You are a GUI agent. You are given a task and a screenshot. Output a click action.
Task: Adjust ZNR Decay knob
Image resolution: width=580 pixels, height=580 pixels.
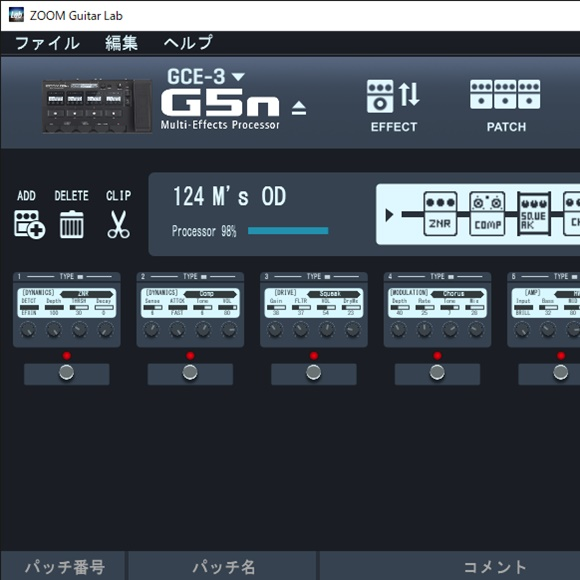[106, 330]
